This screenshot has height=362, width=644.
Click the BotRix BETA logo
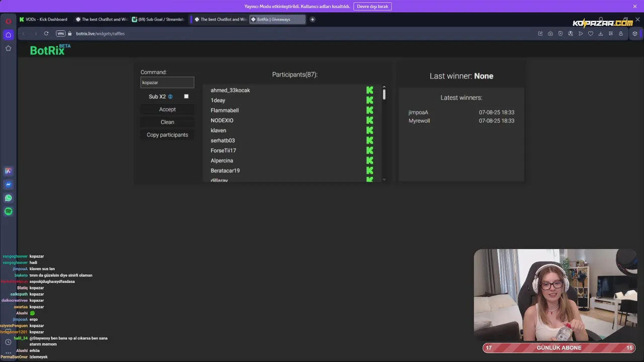coord(50,50)
